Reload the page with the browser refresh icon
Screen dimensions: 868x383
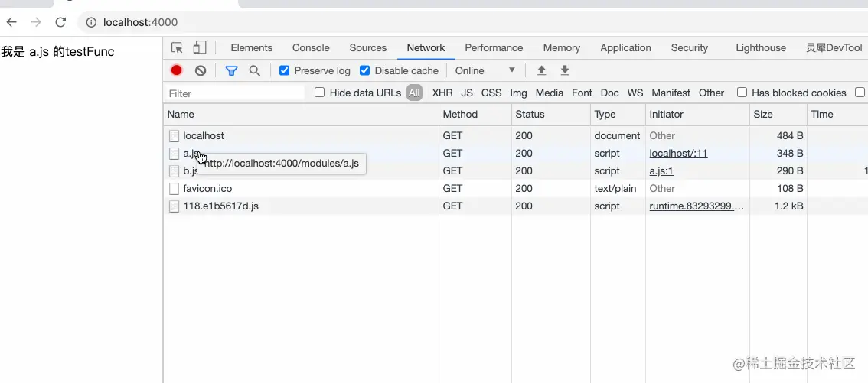tap(61, 22)
